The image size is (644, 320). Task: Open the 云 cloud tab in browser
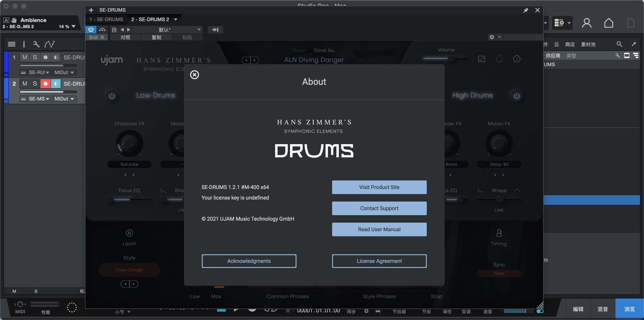tap(556, 44)
